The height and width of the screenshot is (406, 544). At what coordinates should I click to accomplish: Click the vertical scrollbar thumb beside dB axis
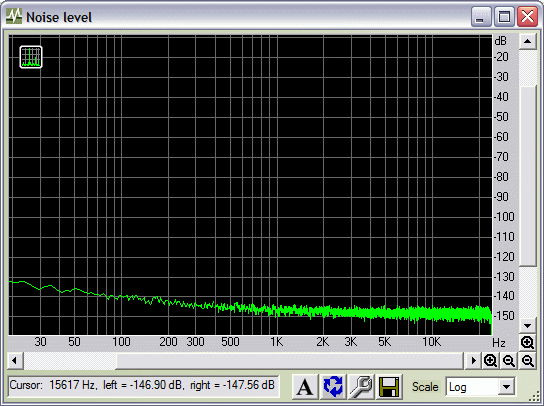tap(528, 175)
